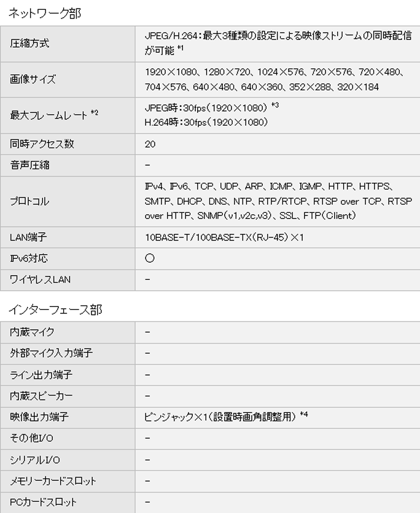Click the 圧縮方式 row label
Screen dimensions: 420x513
pyautogui.click(x=29, y=44)
